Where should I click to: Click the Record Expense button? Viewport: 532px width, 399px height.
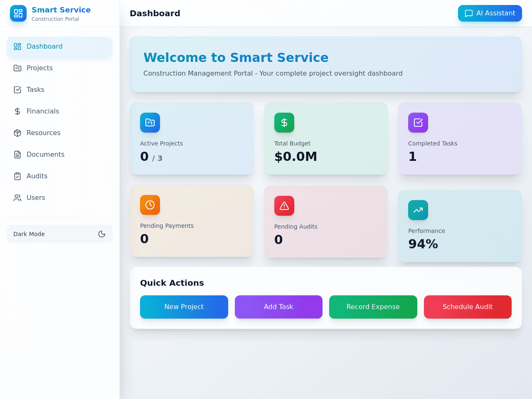(x=373, y=307)
